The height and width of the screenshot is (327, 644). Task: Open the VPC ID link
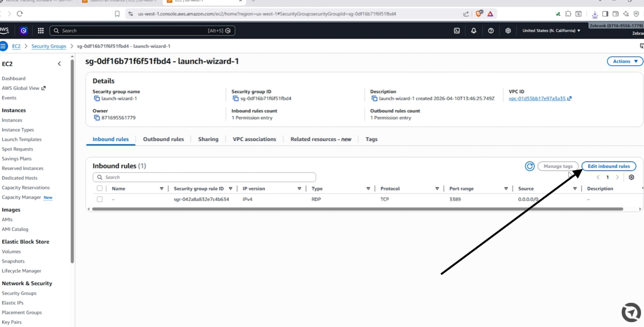(537, 98)
